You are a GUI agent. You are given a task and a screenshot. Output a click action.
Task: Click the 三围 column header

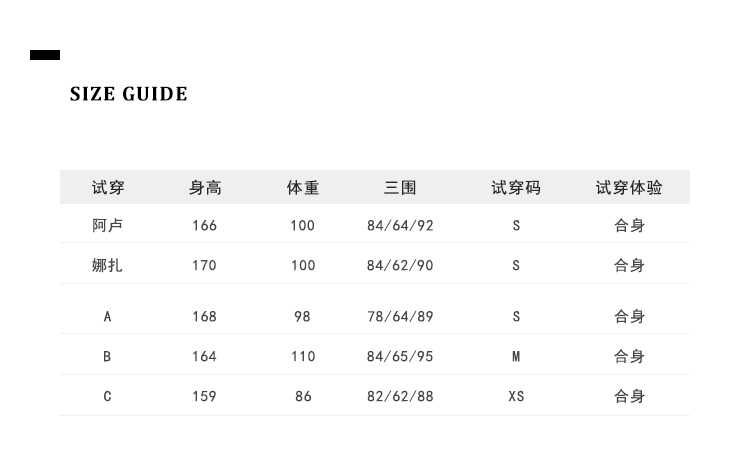click(400, 187)
